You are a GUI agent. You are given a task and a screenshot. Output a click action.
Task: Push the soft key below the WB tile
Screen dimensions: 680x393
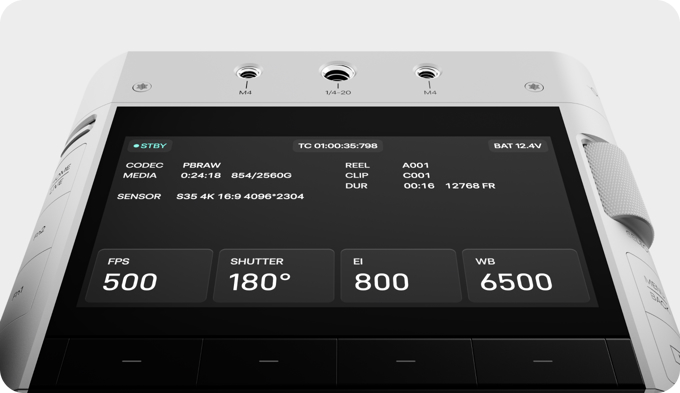coord(543,361)
